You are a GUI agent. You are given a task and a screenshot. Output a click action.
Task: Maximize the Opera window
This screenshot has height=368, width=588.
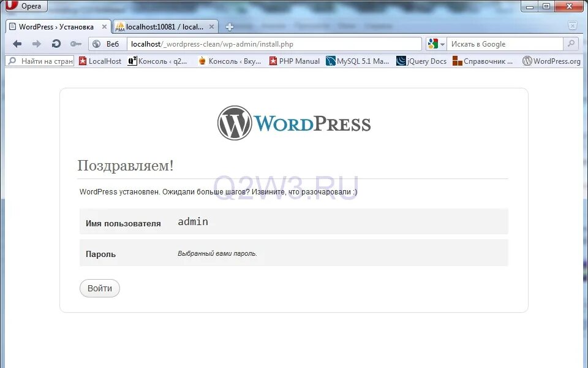[x=546, y=6]
